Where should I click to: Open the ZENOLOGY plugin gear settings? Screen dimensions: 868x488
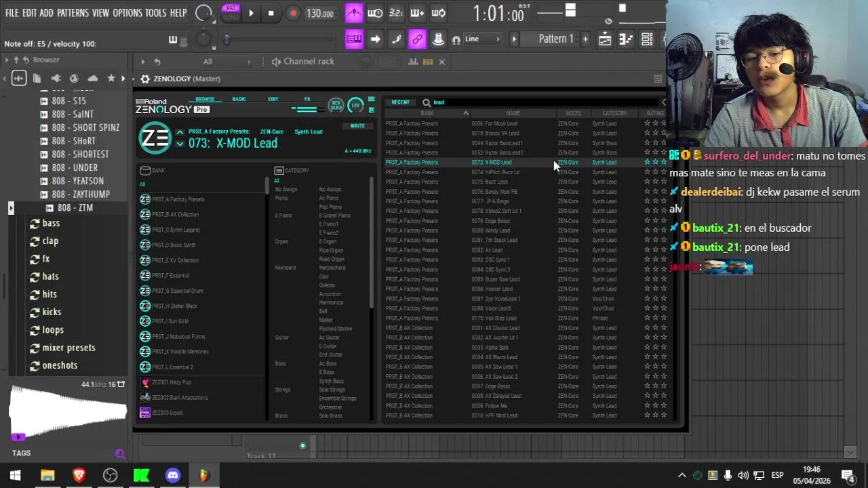(144, 79)
